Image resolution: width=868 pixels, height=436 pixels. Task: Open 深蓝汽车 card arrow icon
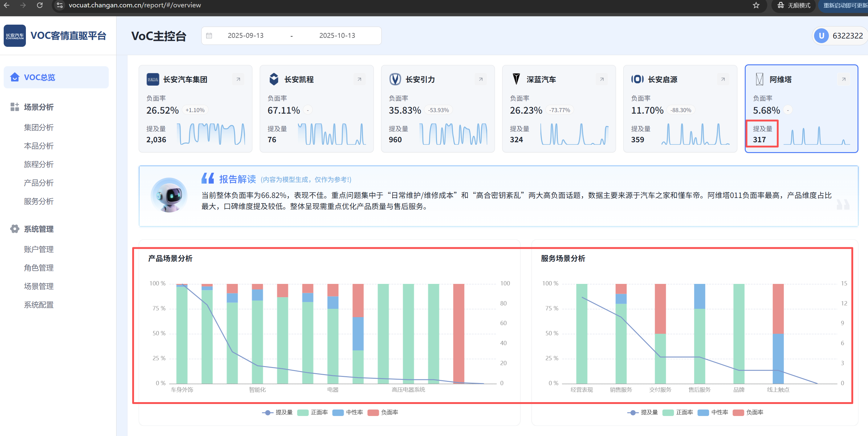(x=601, y=79)
